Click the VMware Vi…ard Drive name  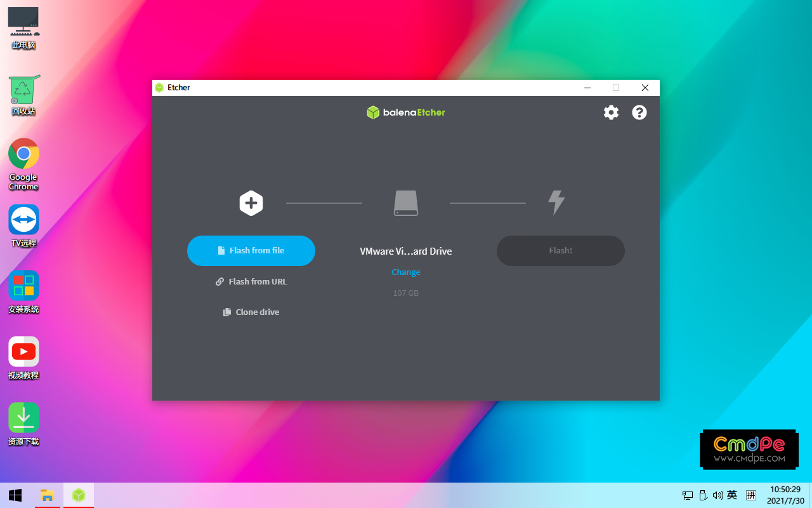click(406, 251)
